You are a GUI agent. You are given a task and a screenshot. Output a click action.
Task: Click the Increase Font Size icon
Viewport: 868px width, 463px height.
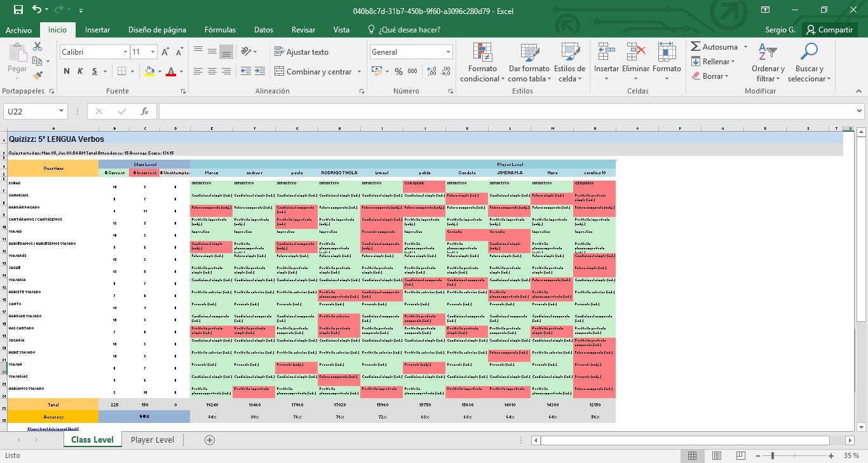click(x=165, y=52)
